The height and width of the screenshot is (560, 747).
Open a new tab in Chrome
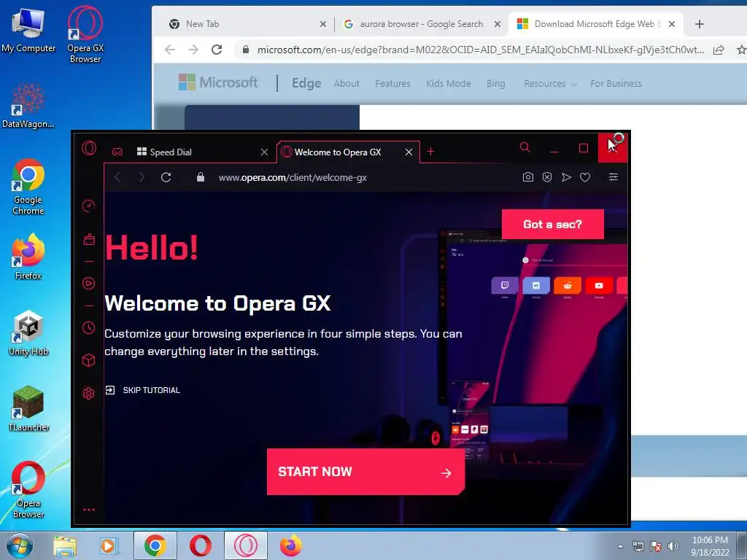pyautogui.click(x=700, y=24)
